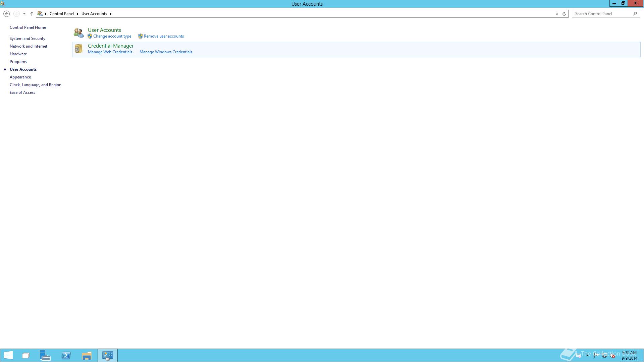Select User Accounts in the sidebar
Viewport: 644px width, 362px height.
tap(23, 69)
